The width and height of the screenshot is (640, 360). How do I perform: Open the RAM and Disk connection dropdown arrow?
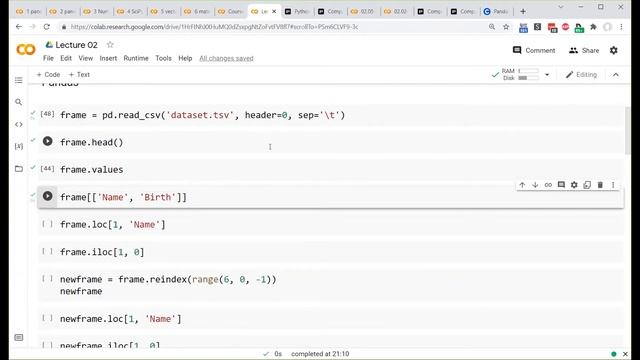point(547,75)
